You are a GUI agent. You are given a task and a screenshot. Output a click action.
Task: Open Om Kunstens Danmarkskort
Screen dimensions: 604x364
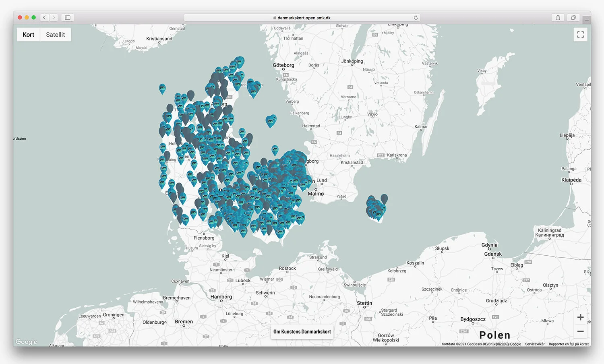pyautogui.click(x=302, y=332)
